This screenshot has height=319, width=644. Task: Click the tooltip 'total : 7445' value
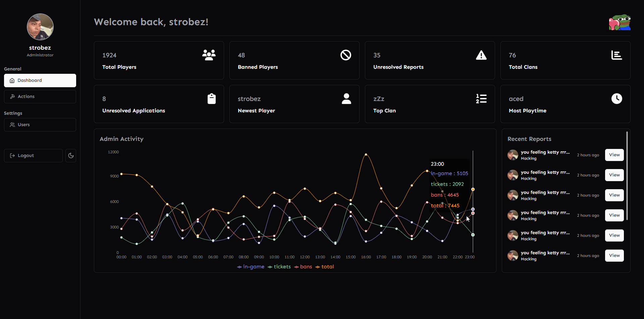click(445, 206)
